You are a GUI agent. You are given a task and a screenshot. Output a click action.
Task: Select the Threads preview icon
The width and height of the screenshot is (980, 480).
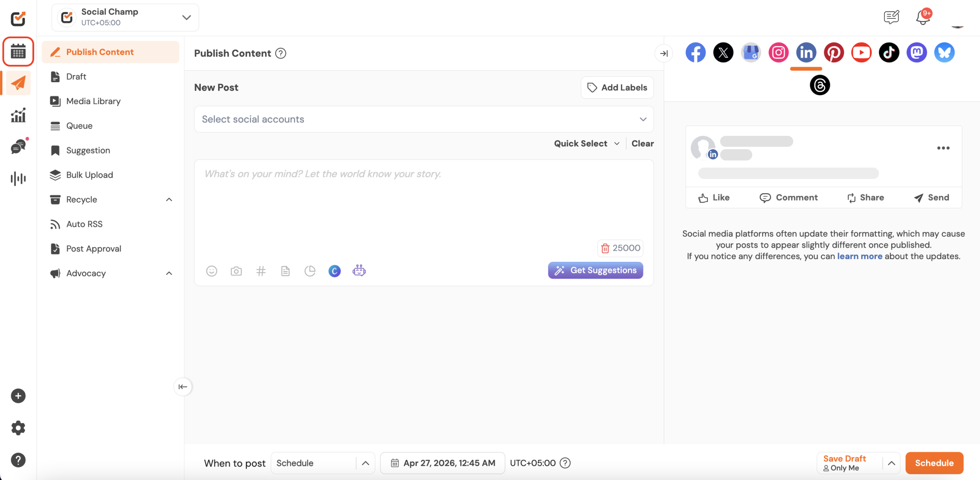[x=820, y=85]
